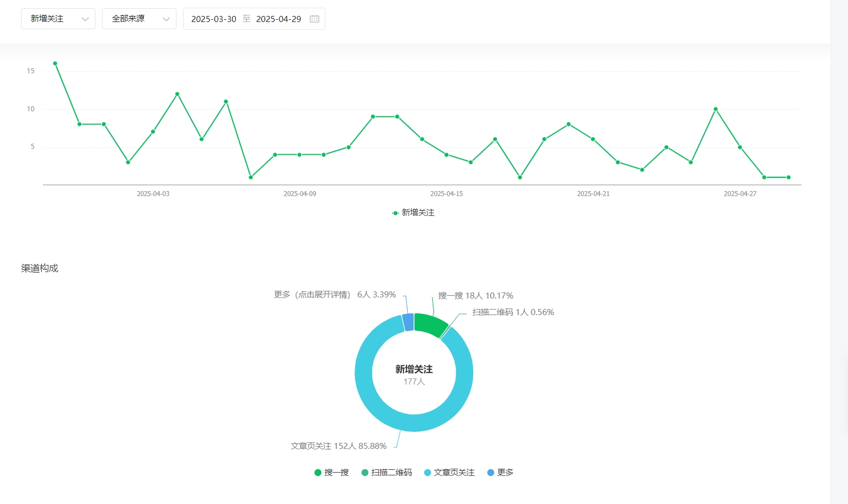Viewport: 848px width, 504px height.
Task: Click the 2025-04-03 axis label
Action: click(153, 194)
